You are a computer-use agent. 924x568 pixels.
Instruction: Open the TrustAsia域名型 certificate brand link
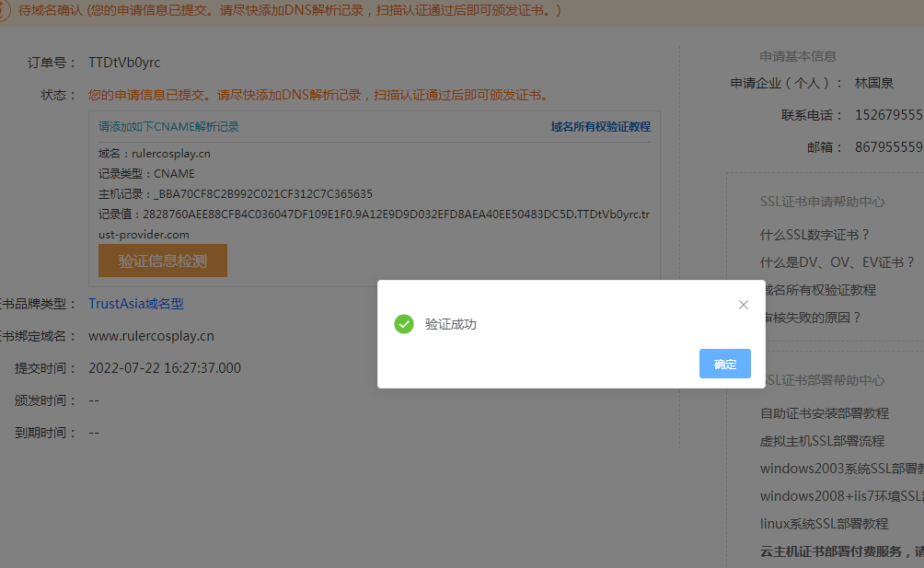pos(135,304)
